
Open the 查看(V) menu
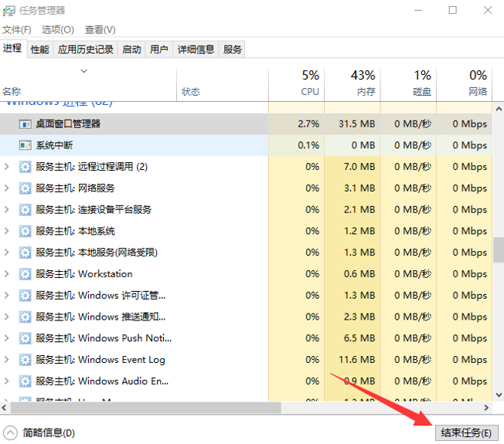coord(100,29)
